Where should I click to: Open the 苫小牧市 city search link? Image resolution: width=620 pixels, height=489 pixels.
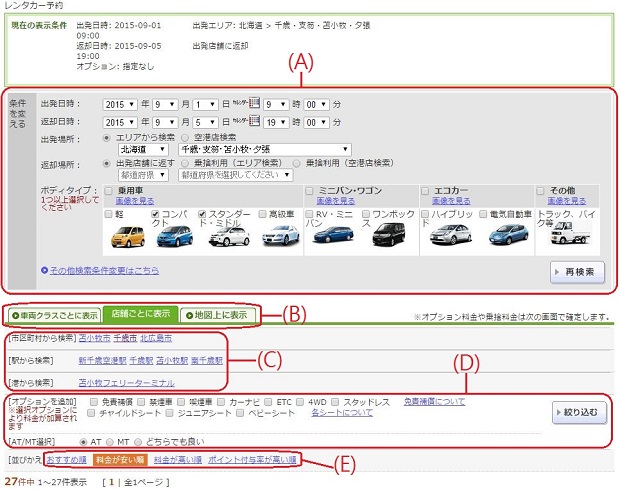pyautogui.click(x=95, y=338)
